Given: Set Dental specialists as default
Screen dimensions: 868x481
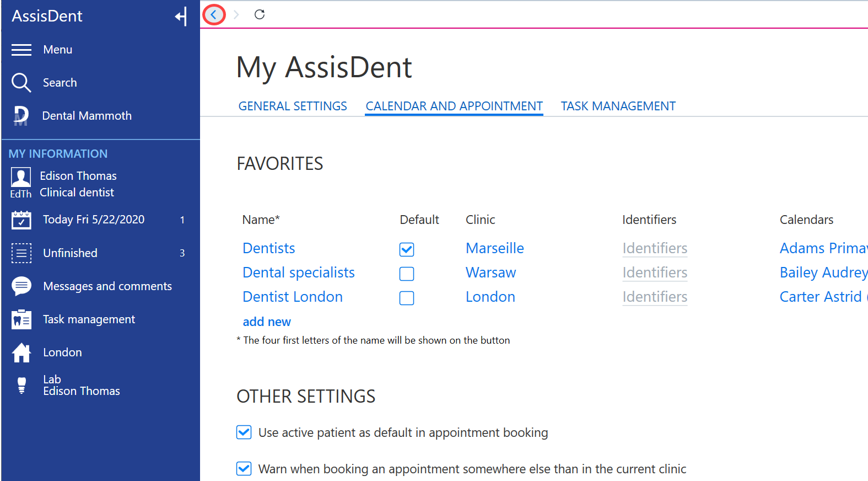Looking at the screenshot, I should [407, 274].
